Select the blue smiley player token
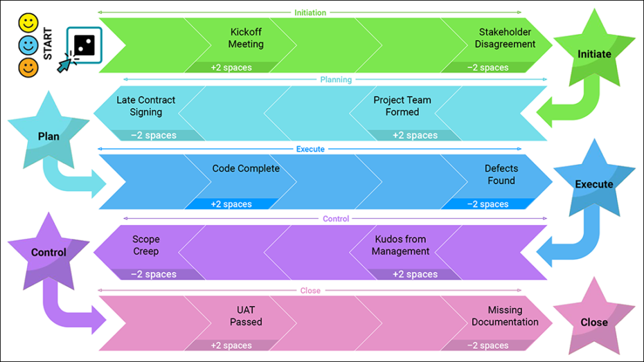The width and height of the screenshot is (644, 362). (28, 46)
